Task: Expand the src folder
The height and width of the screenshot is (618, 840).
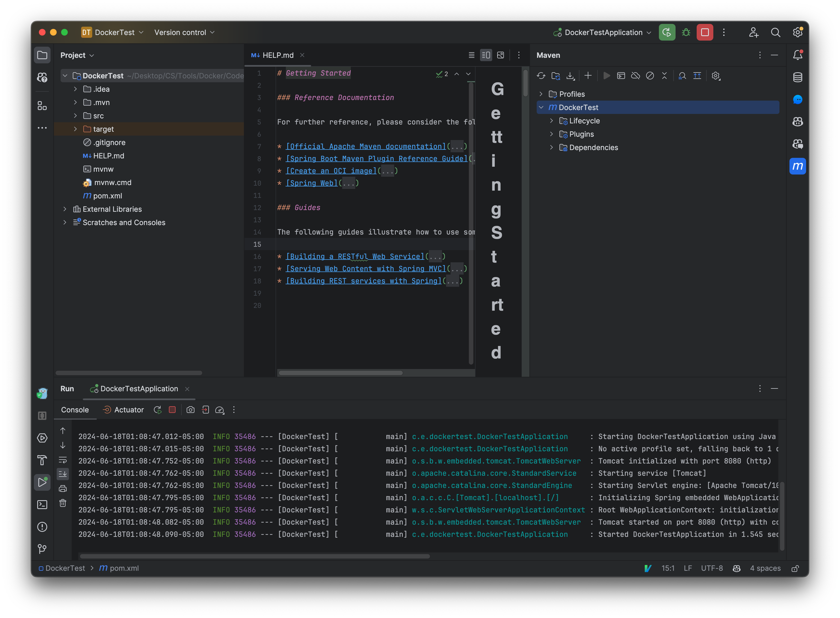Action: pyautogui.click(x=75, y=116)
